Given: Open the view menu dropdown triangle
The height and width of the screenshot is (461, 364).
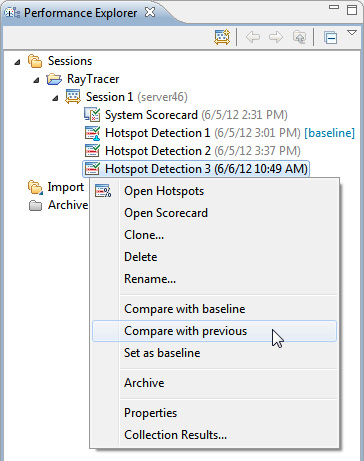Looking at the screenshot, I should [x=352, y=33].
